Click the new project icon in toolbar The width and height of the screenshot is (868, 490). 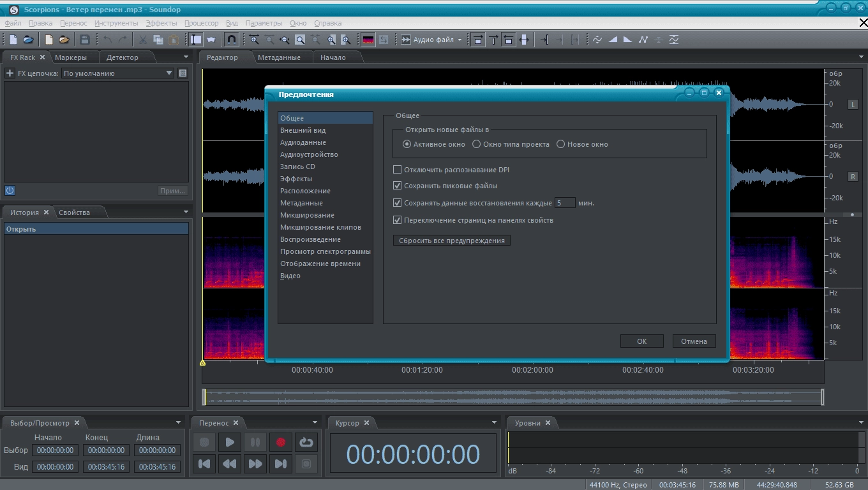pyautogui.click(x=49, y=40)
